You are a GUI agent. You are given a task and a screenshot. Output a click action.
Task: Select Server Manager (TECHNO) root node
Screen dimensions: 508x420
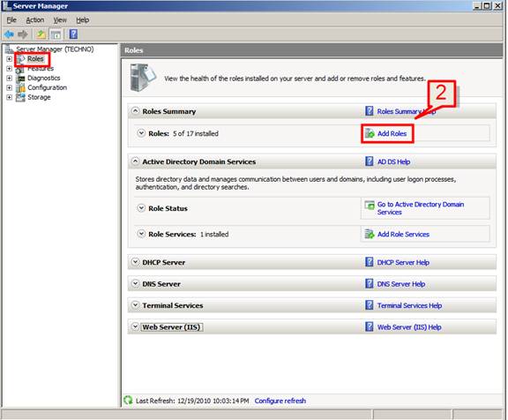(55, 49)
